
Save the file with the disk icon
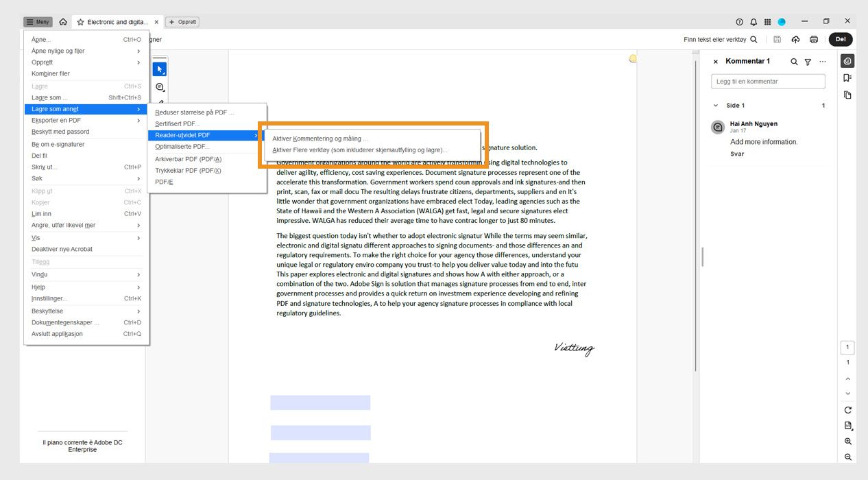pyautogui.click(x=777, y=39)
